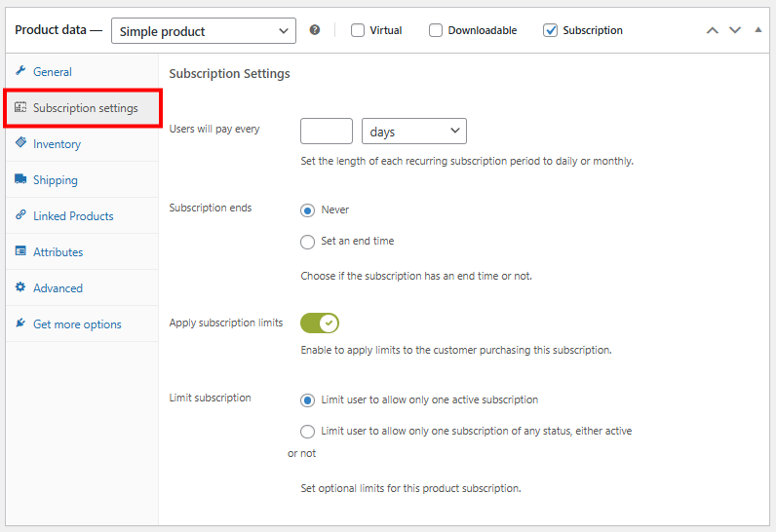Move Product data panel up arrow

pyautogui.click(x=713, y=31)
